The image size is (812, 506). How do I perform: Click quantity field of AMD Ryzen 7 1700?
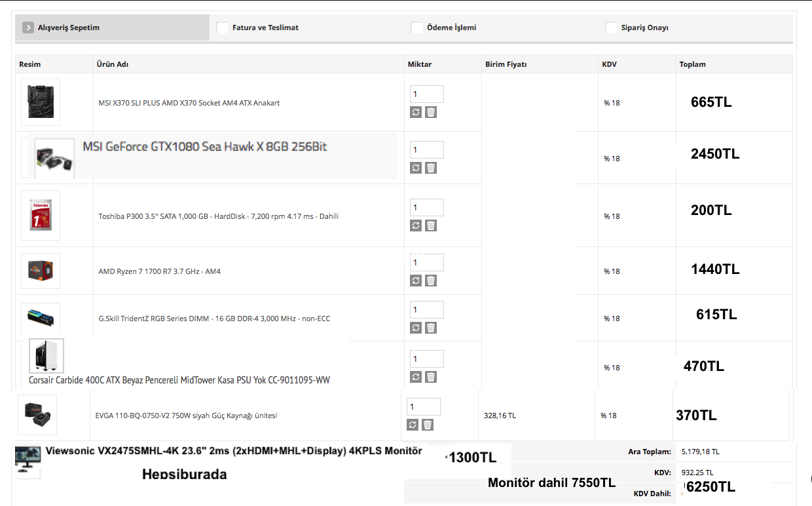427,262
